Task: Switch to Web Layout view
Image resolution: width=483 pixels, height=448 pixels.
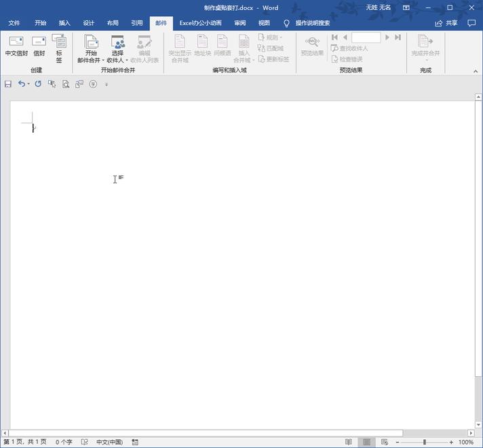Action: [x=385, y=442]
